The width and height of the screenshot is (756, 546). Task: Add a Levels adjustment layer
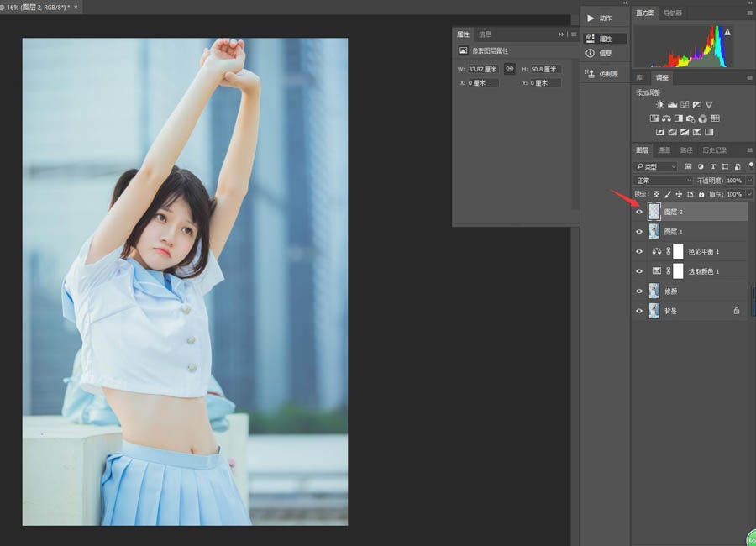tap(673, 105)
